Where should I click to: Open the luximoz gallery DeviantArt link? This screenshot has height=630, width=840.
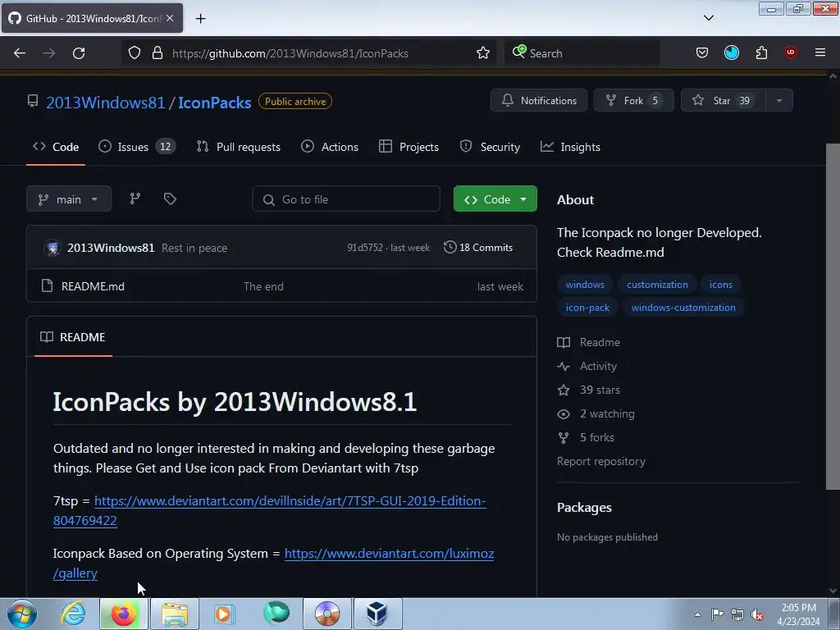point(274,563)
